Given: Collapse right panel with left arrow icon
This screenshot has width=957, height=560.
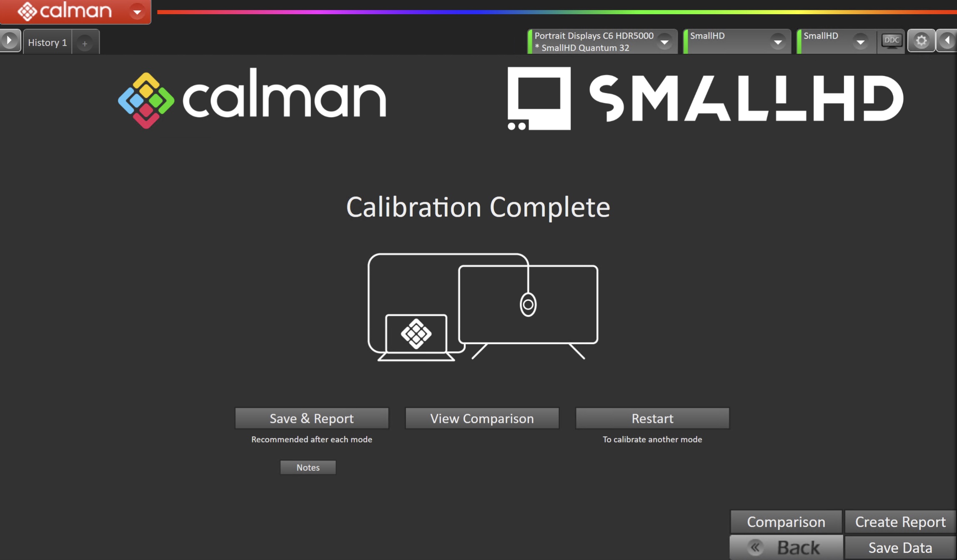Looking at the screenshot, I should click(947, 40).
